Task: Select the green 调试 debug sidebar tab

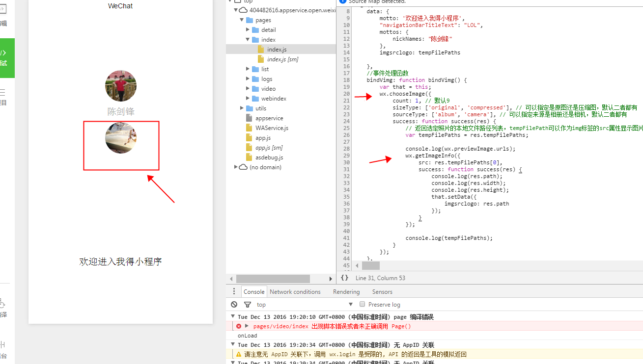Action: point(7,58)
